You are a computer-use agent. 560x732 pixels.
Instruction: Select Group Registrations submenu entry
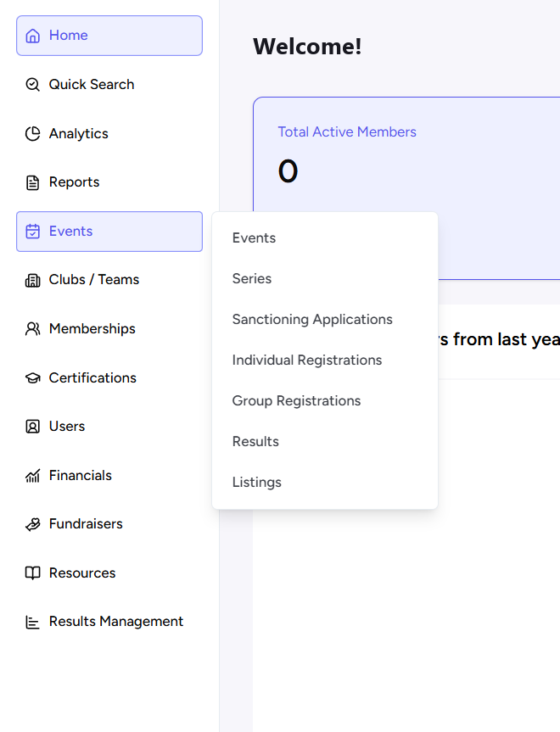coord(325,400)
